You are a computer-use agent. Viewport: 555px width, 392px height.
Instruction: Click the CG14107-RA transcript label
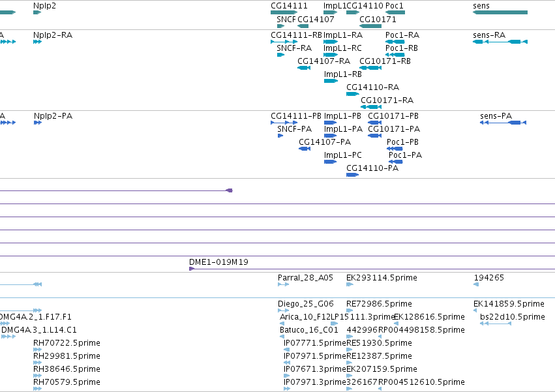[324, 61]
